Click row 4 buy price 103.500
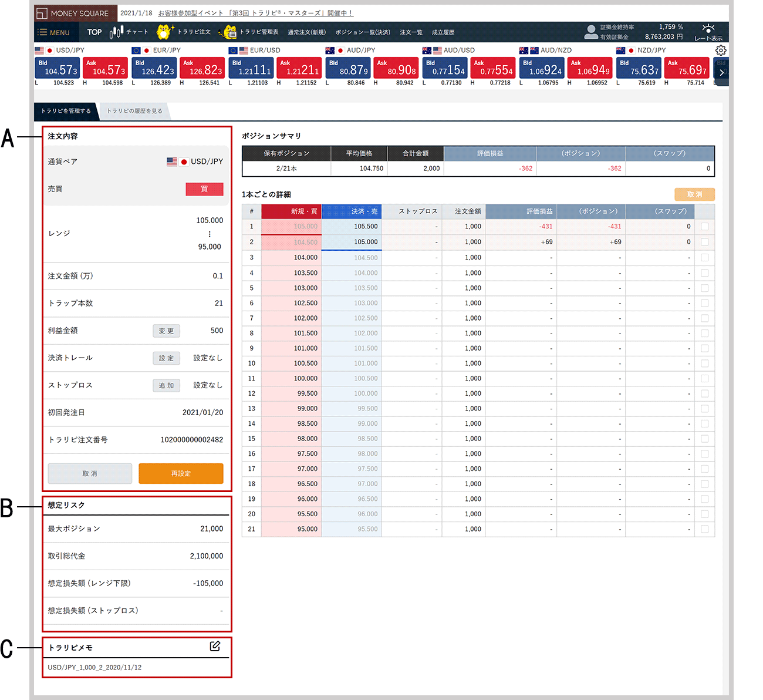This screenshot has width=763, height=700. [306, 273]
